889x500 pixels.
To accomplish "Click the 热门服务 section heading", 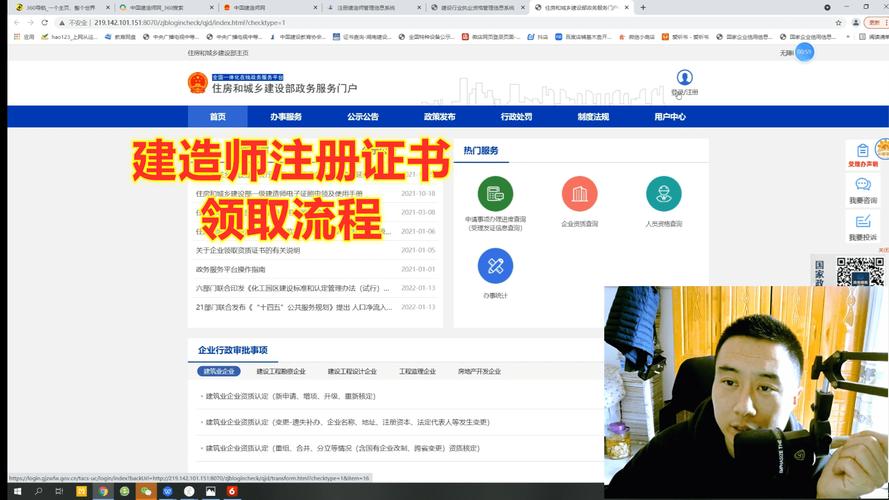I will click(x=481, y=150).
